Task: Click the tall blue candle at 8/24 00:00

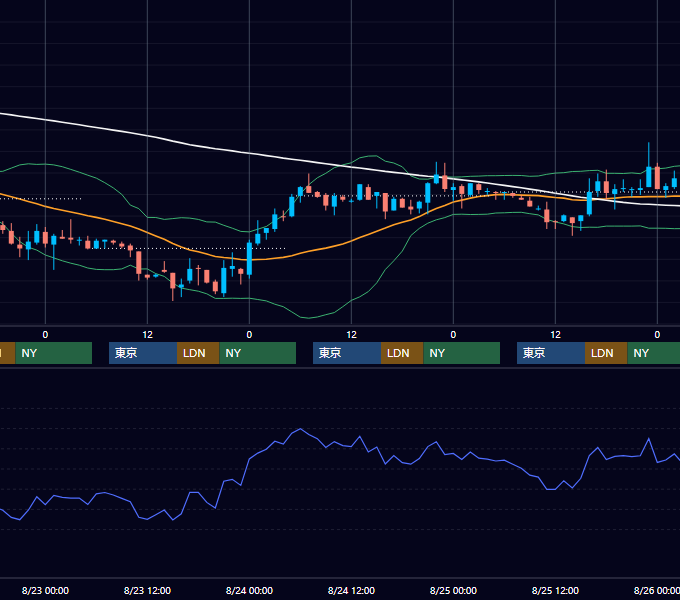Action: 249,258
